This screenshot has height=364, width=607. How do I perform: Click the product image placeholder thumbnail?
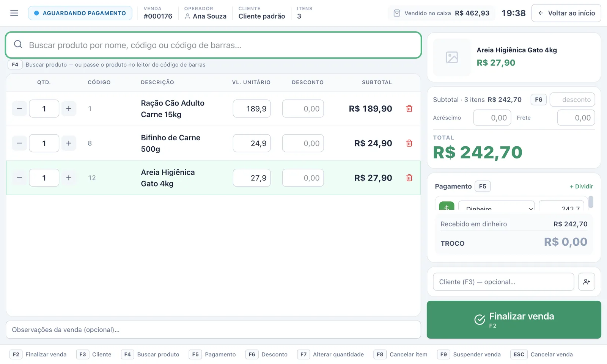point(452,57)
